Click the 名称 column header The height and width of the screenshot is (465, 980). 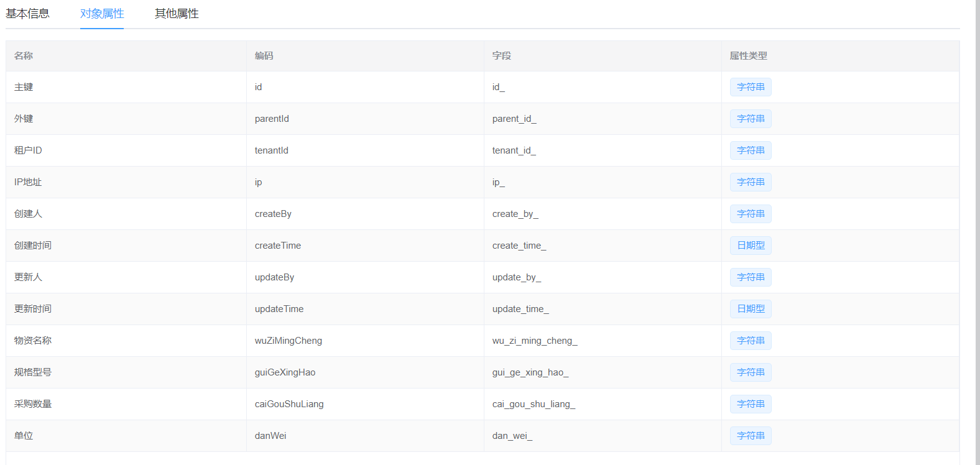click(24, 56)
